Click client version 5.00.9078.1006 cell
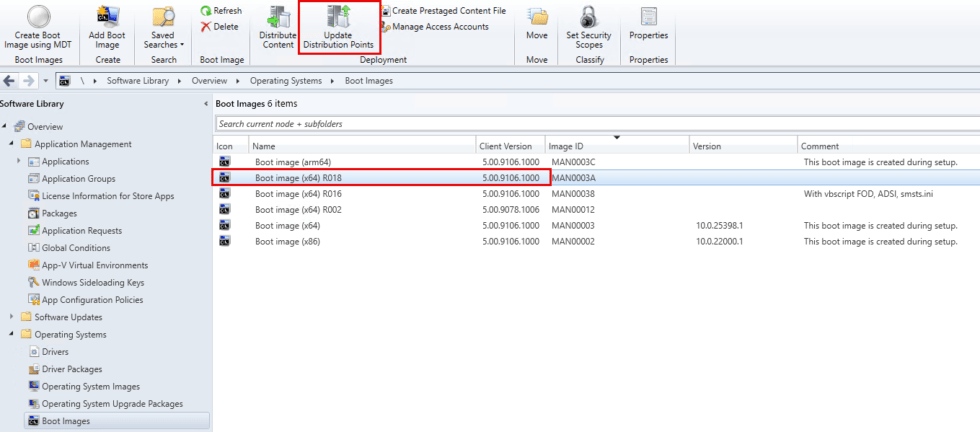Screen dimensions: 980x432 (511, 209)
